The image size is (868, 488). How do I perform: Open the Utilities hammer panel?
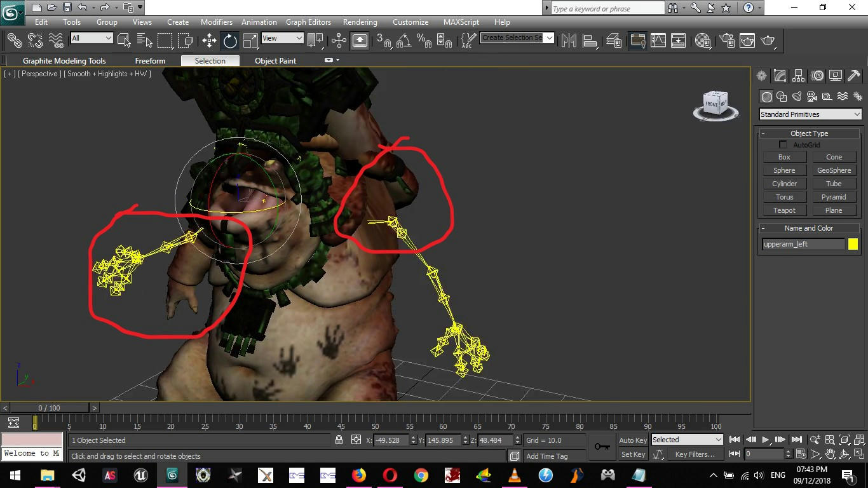[x=854, y=76]
